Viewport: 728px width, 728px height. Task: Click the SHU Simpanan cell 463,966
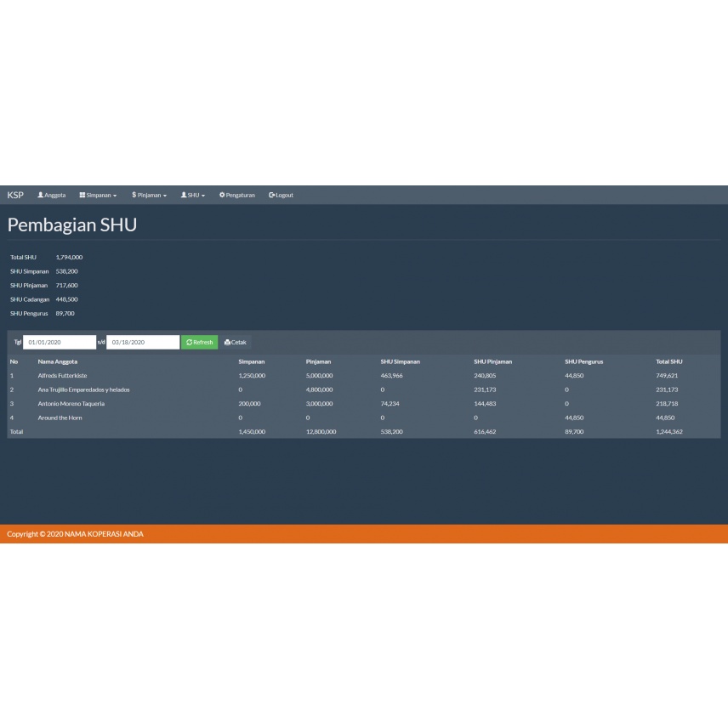tap(392, 376)
